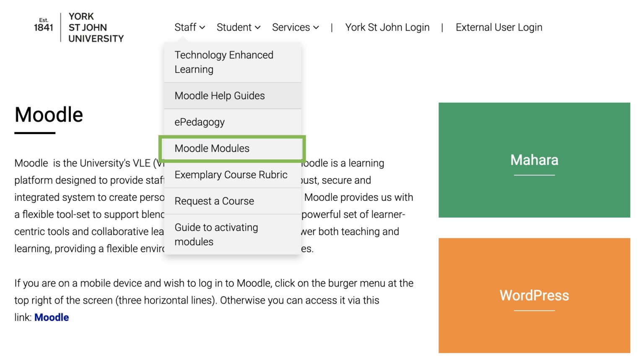Image resolution: width=644 pixels, height=364 pixels.
Task: Open Exemplary Course Rubric
Action: (x=231, y=174)
